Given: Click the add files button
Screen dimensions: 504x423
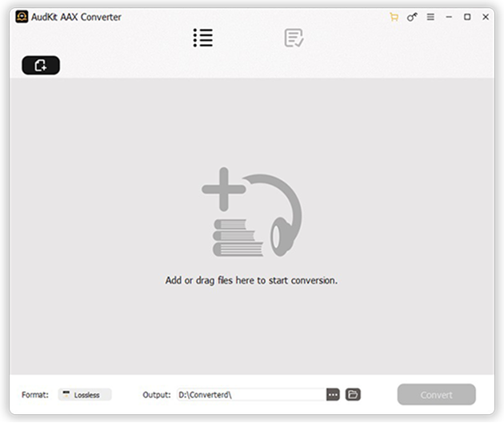Looking at the screenshot, I should click(x=41, y=66).
